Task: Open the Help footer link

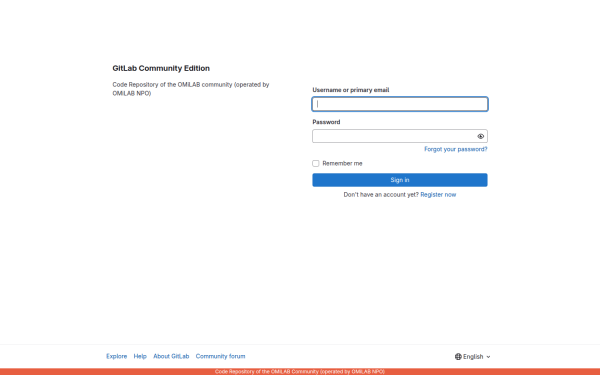Action: 140,356
